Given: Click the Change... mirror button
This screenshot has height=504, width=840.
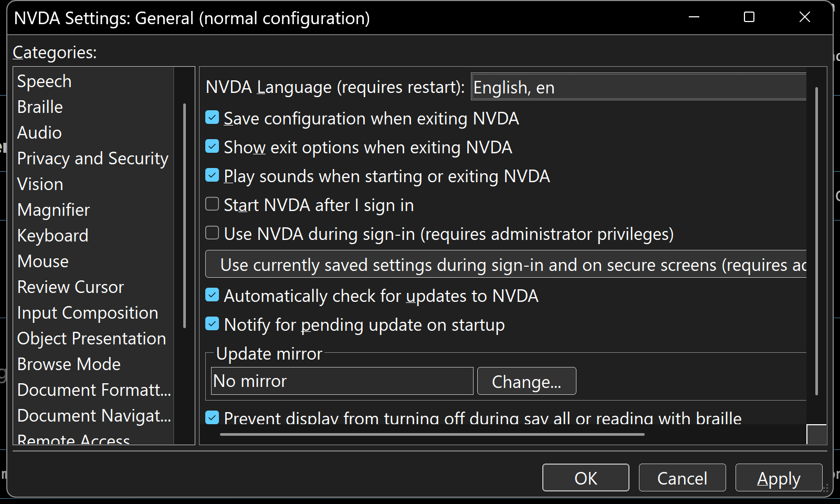Looking at the screenshot, I should click(x=527, y=381).
